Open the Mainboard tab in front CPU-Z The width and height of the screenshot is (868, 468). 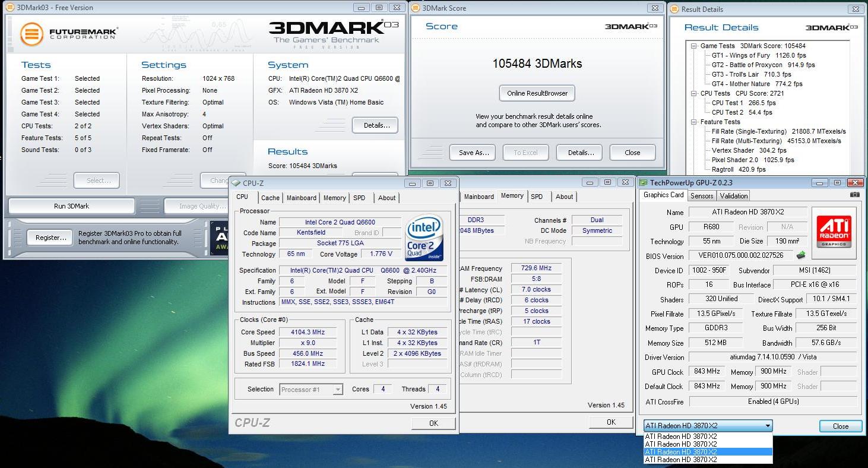302,198
